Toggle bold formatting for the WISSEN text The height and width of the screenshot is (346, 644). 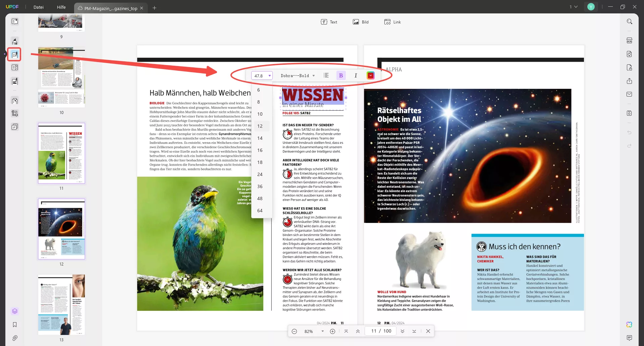[341, 75]
